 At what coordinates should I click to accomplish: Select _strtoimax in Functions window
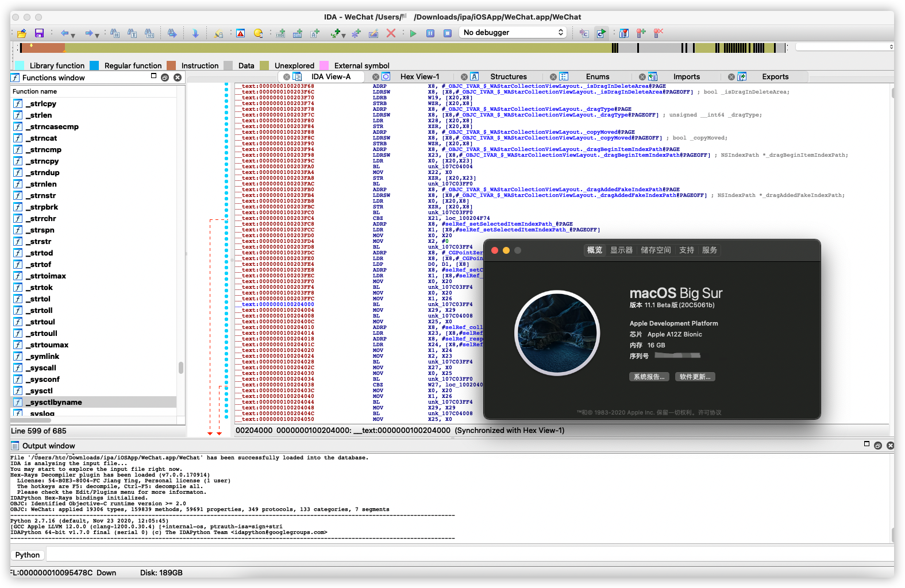(94, 276)
